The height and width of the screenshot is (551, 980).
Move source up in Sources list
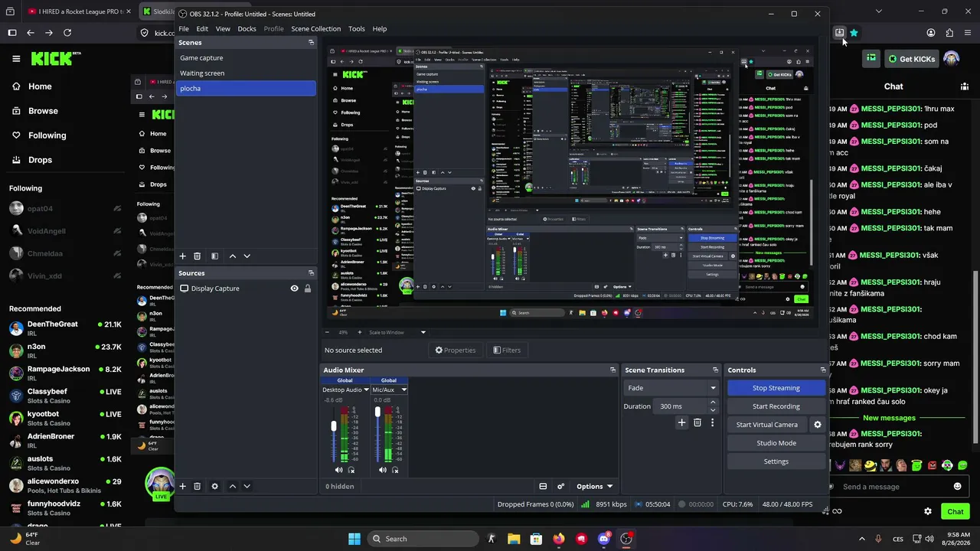[233, 486]
